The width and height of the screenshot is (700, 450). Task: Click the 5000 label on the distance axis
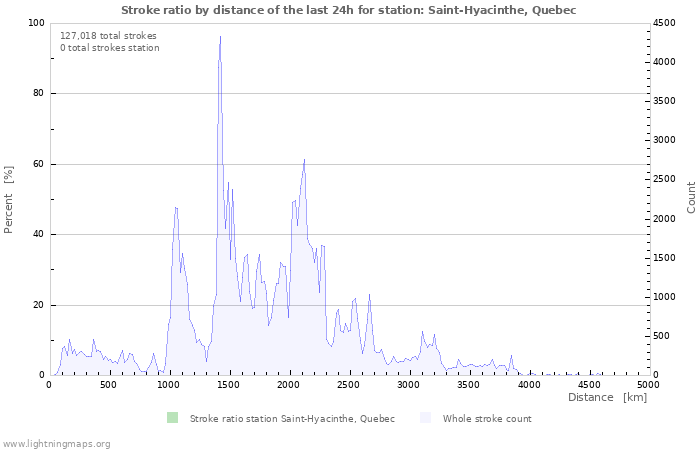[x=648, y=385]
